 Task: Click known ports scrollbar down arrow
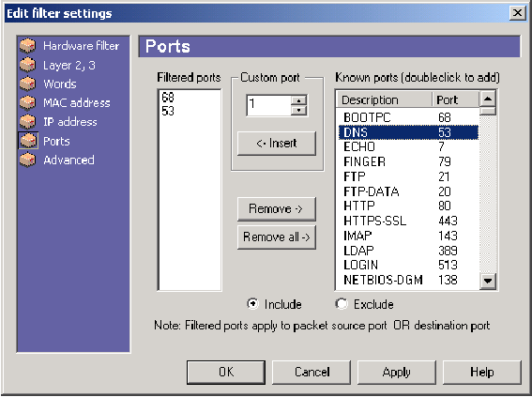488,281
